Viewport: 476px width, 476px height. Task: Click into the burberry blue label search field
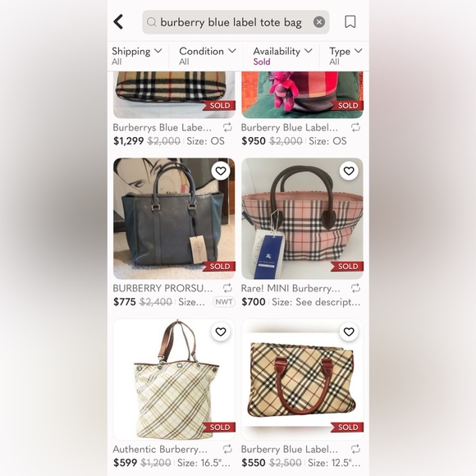pyautogui.click(x=231, y=22)
